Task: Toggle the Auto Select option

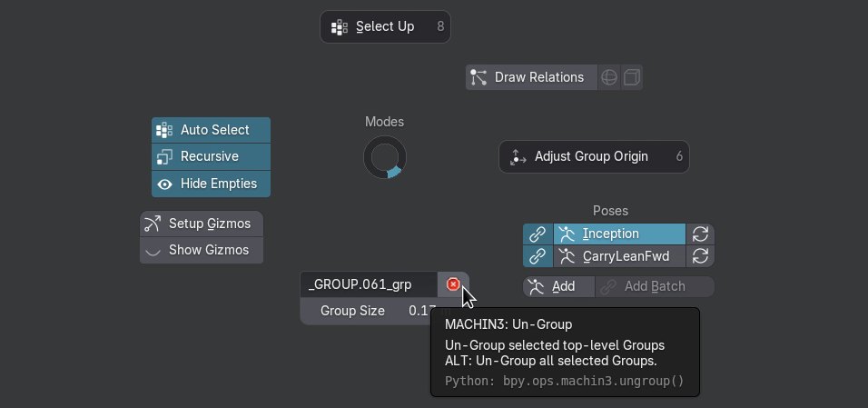Action: [x=212, y=130]
